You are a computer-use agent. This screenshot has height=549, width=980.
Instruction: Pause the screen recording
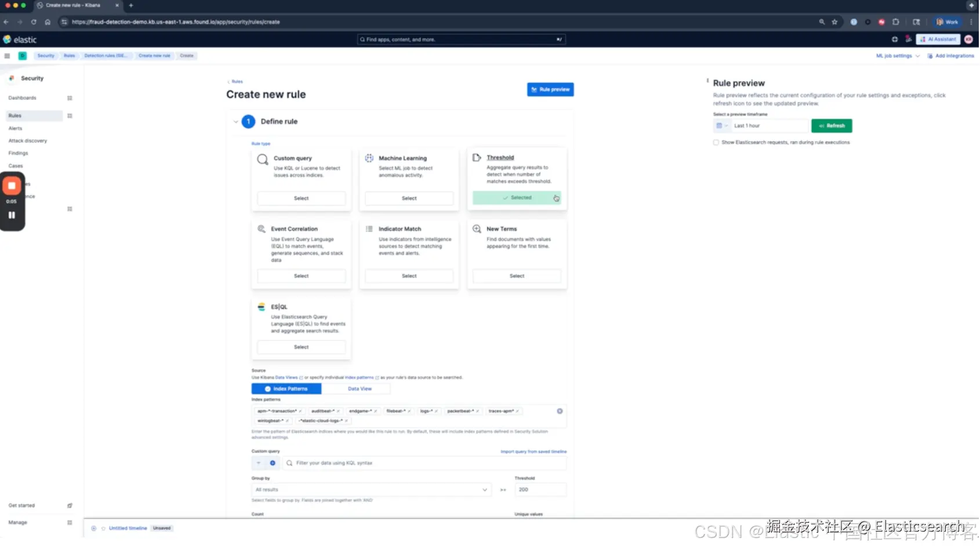(x=12, y=215)
